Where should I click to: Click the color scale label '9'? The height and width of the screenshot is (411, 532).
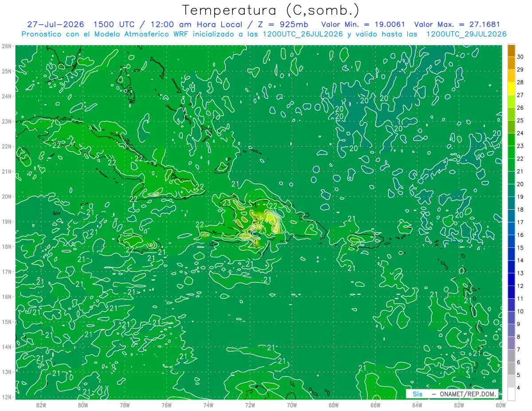519,325
